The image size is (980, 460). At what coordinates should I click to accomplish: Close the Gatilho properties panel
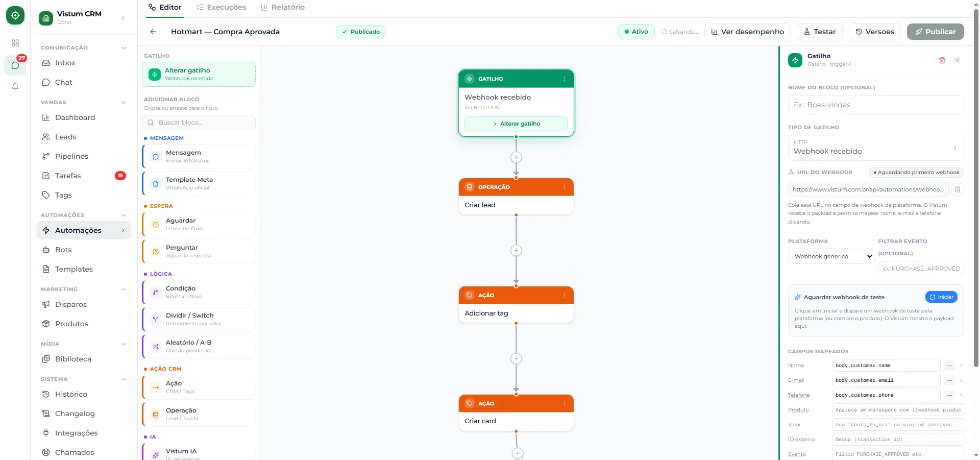pyautogui.click(x=958, y=60)
